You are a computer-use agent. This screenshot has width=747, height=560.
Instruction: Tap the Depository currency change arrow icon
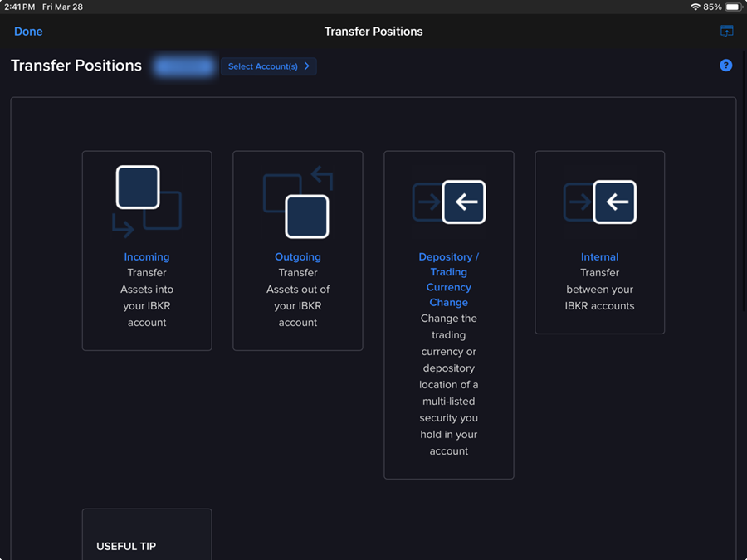tap(449, 202)
